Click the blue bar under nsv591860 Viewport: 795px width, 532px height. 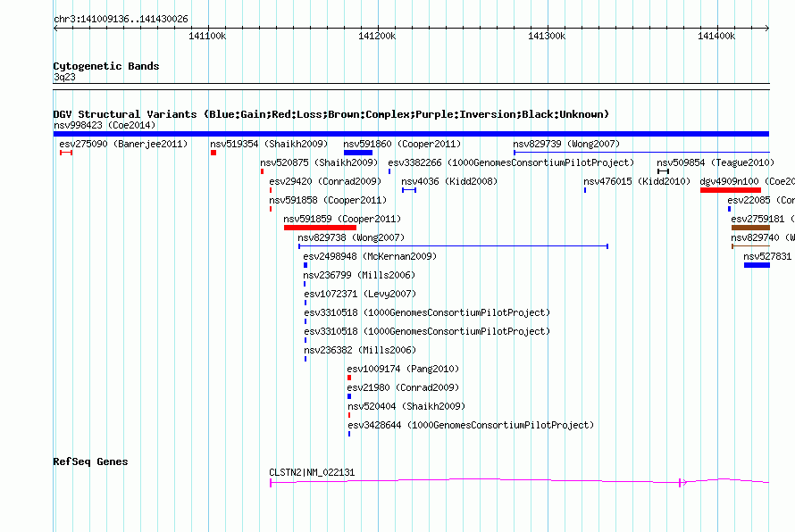[x=358, y=153]
